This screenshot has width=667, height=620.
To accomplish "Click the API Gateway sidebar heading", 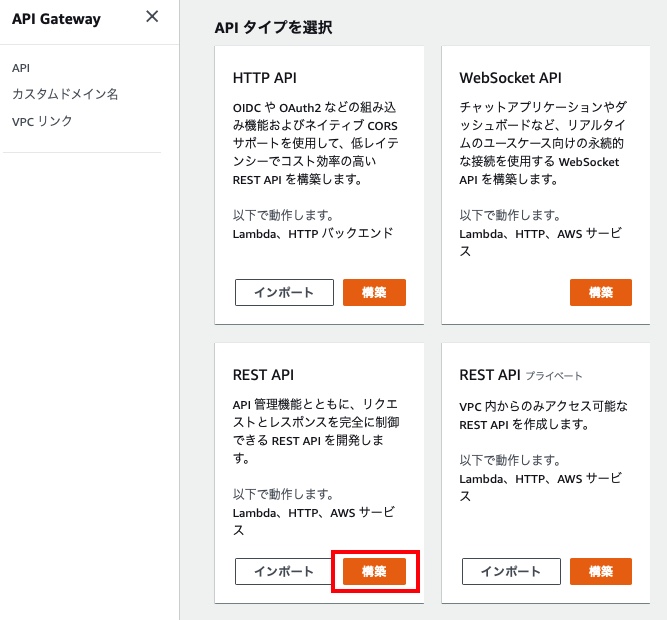I will [56, 19].
